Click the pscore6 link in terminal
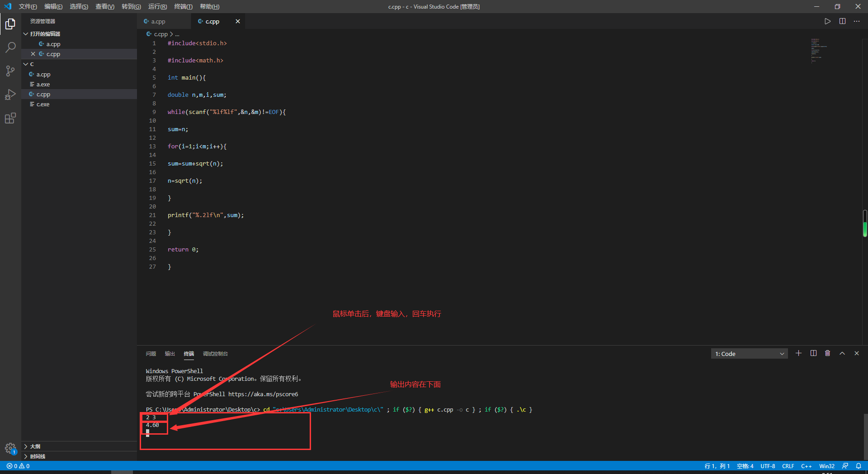Viewport: 868px width, 474px height. click(x=263, y=394)
